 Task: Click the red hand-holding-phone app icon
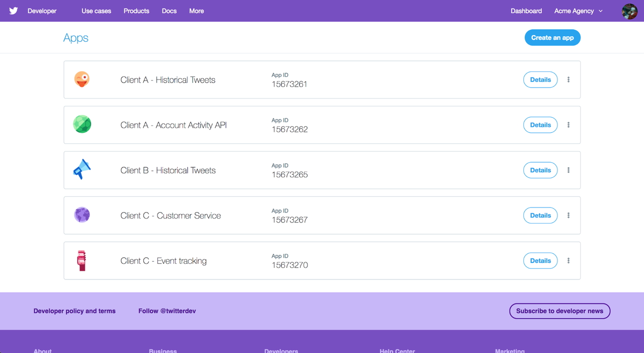(82, 260)
